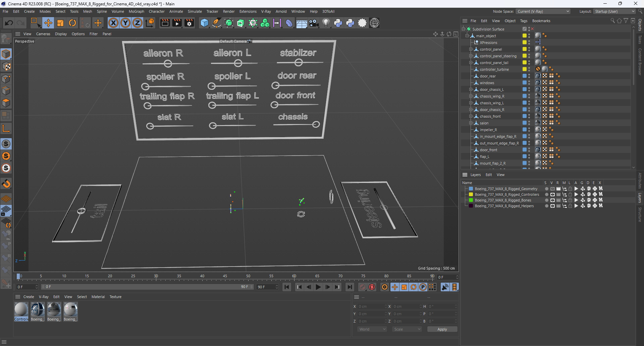
Task: Toggle the Y axis lock
Action: coord(125,23)
